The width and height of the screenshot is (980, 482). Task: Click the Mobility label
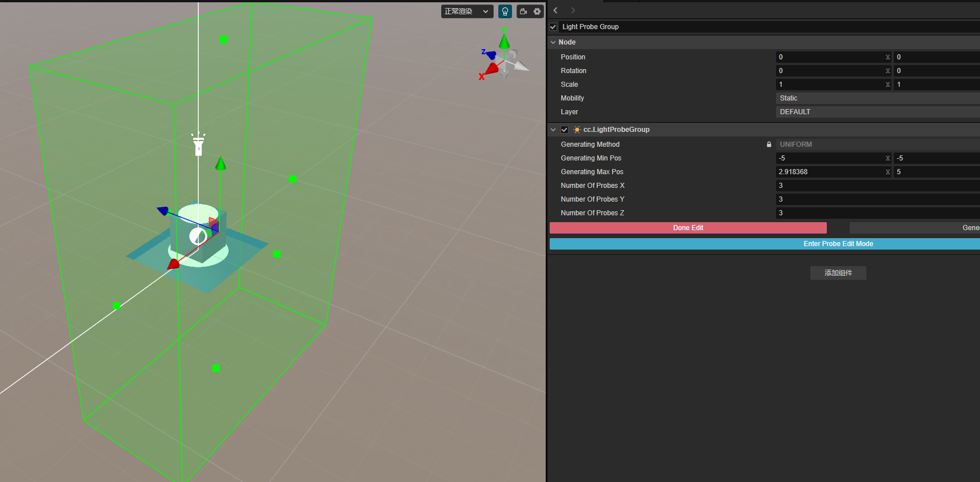click(x=573, y=98)
